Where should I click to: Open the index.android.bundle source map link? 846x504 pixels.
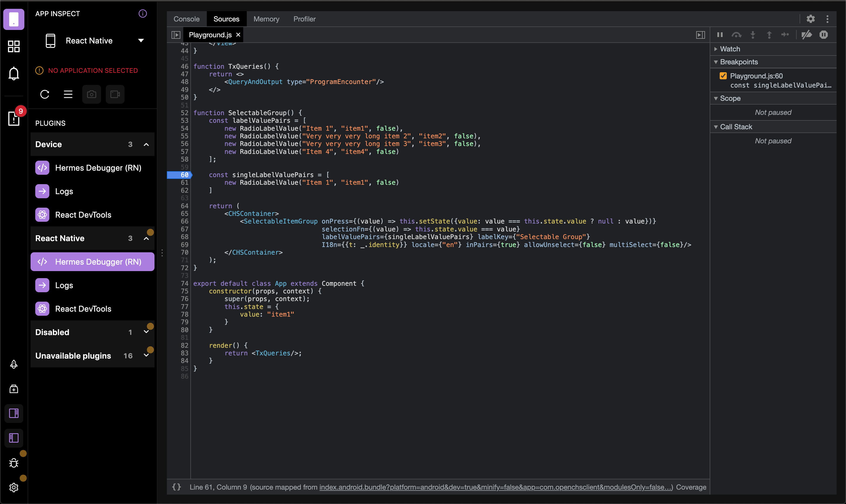tap(496, 487)
